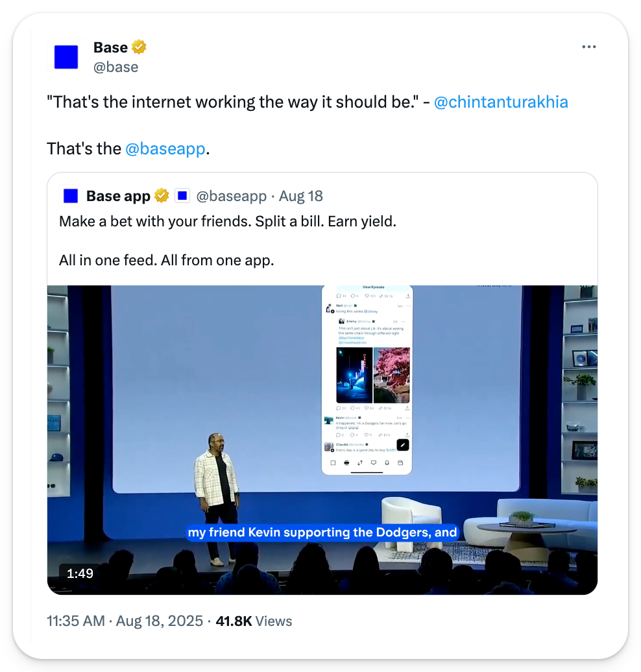Click the quoted tweet's Base app avatar

(x=71, y=196)
